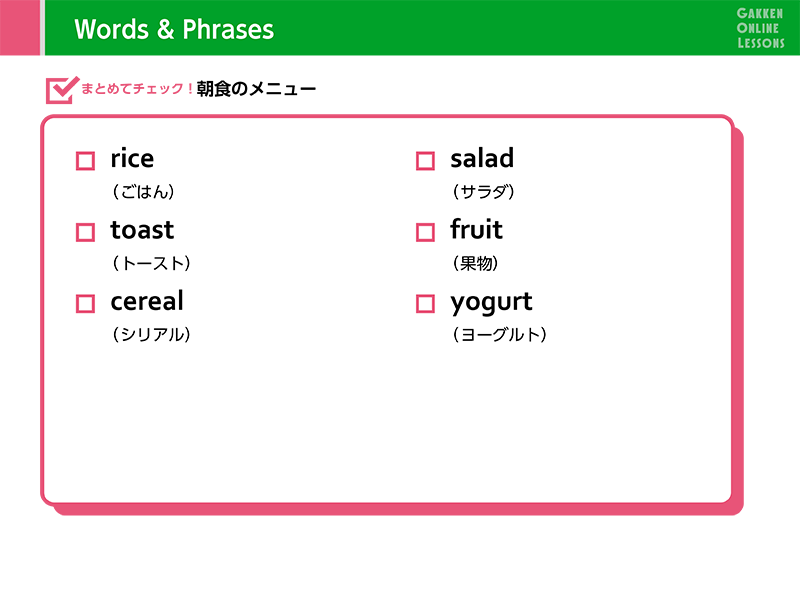Check the box next to toast
Screen dimensions: 800x600
85,233
